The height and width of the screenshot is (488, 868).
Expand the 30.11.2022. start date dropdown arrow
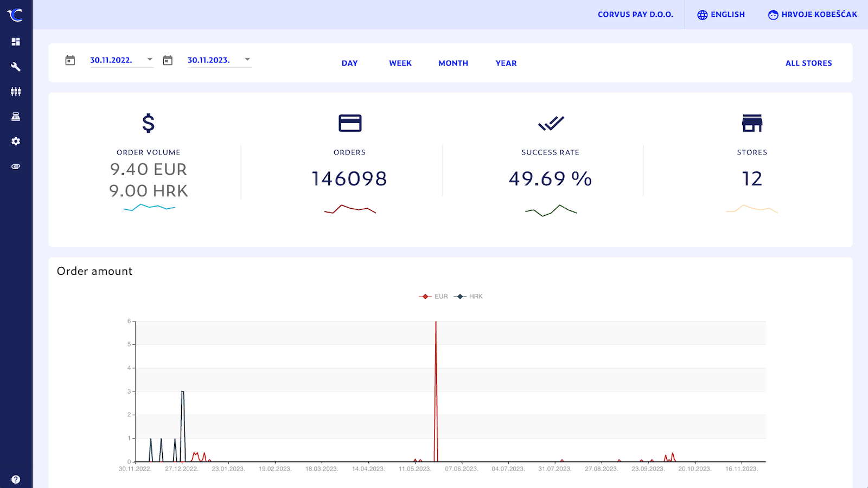click(x=150, y=60)
